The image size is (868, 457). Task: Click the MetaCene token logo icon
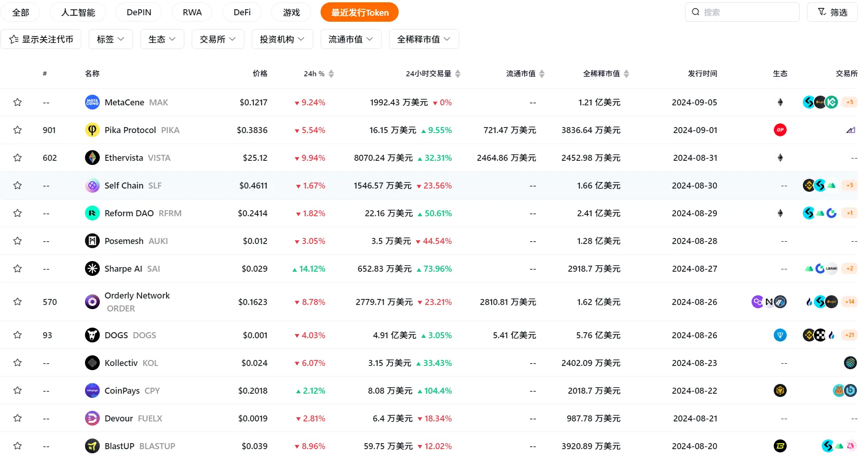(92, 102)
